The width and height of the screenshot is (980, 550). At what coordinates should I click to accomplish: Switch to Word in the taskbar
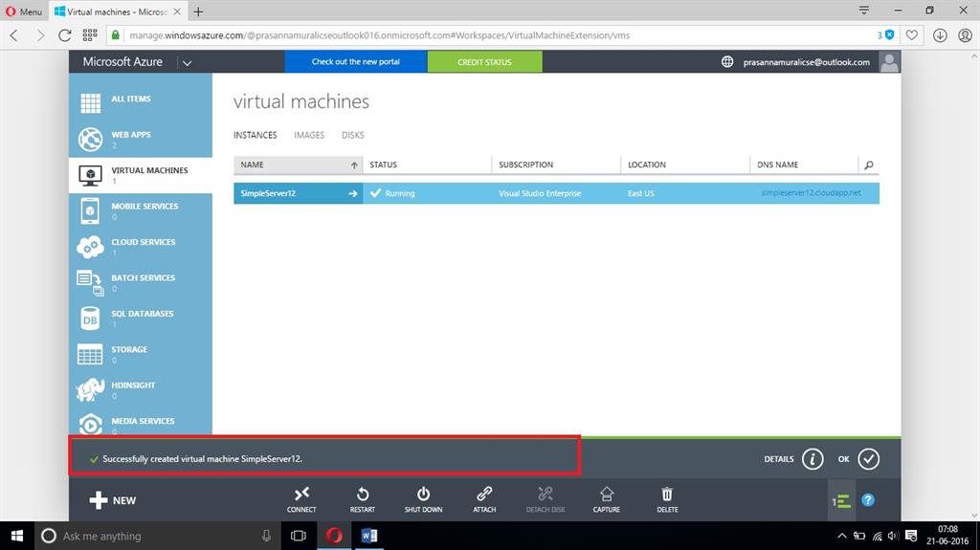[368, 537]
